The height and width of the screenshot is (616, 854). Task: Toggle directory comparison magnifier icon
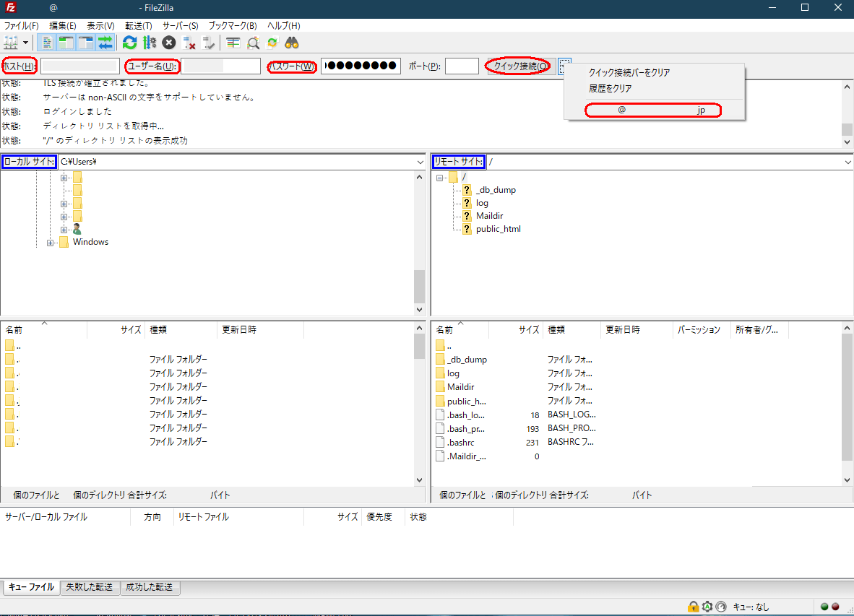254,43
